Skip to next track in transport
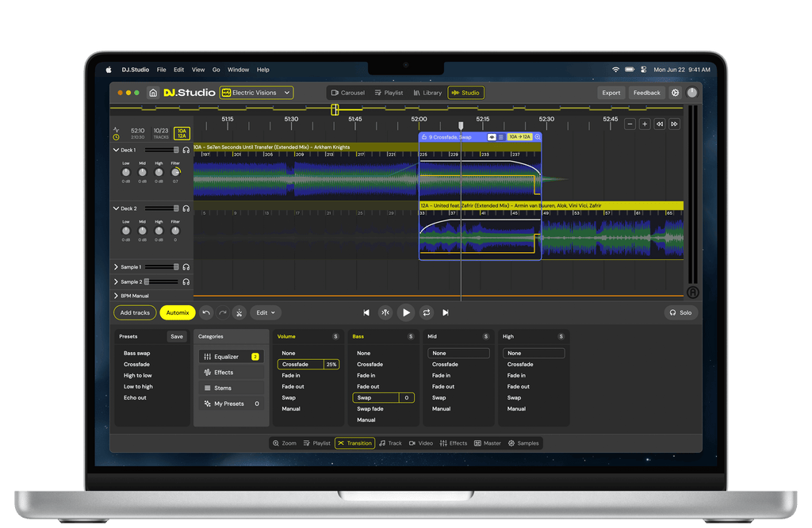This screenshot has height=528, width=812. [x=446, y=312]
